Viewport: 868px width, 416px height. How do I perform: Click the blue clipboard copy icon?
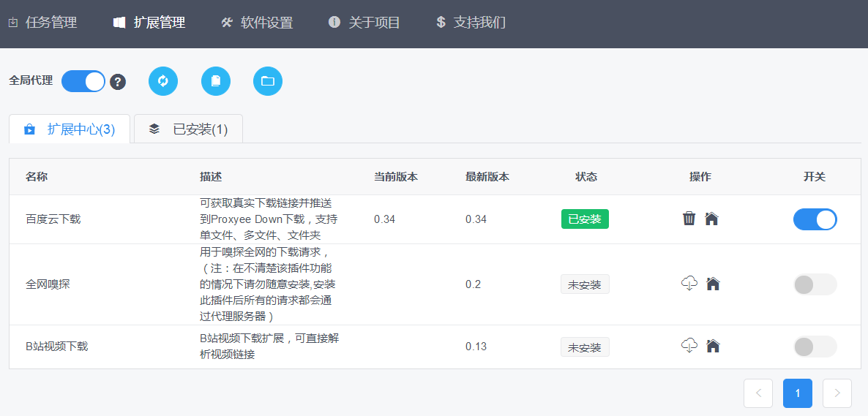pyautogui.click(x=216, y=81)
